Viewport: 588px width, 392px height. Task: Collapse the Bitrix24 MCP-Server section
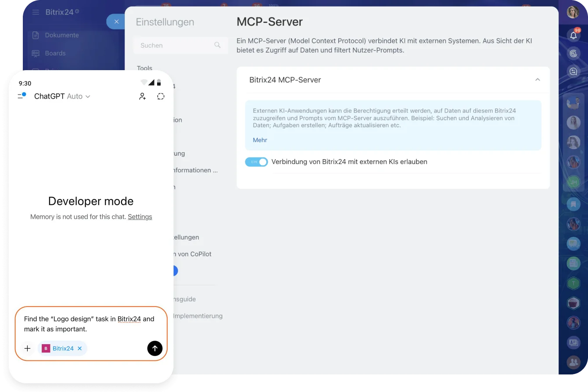pos(538,80)
